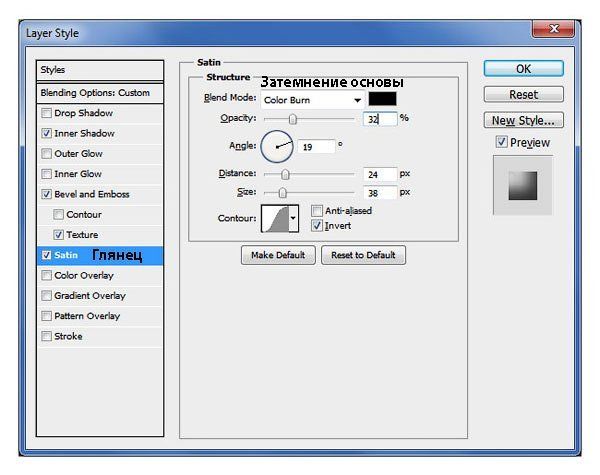Click Reset to Default button
Screen dimensions: 600x475
pos(363,255)
